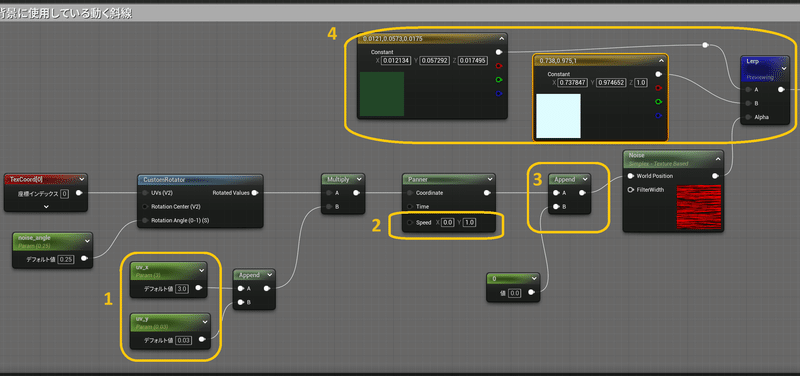
Task: Click the red channel output pin of green constant
Action: pos(498,66)
